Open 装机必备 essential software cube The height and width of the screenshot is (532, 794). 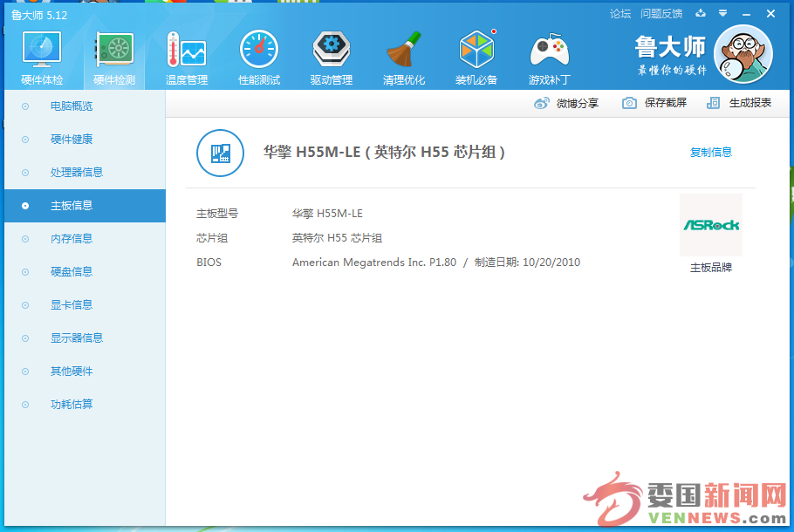click(476, 58)
